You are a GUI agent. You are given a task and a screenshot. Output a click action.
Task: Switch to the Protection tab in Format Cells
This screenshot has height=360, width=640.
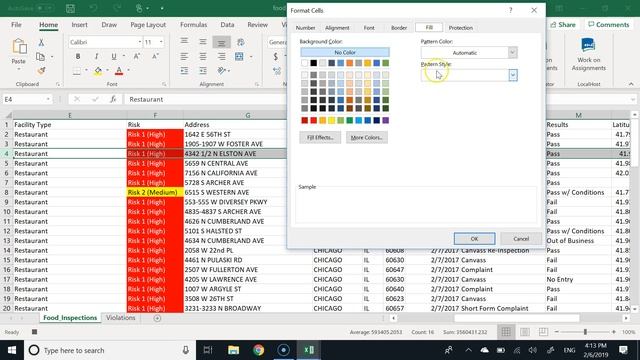click(x=461, y=28)
